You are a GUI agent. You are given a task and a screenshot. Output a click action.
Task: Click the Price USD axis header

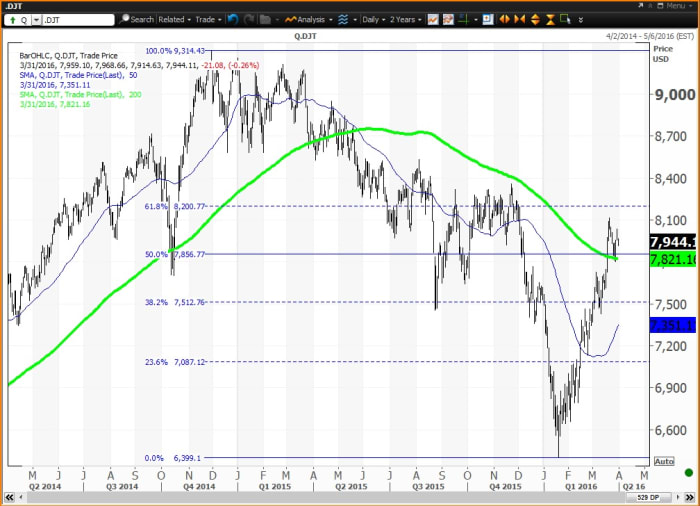pyautogui.click(x=662, y=54)
